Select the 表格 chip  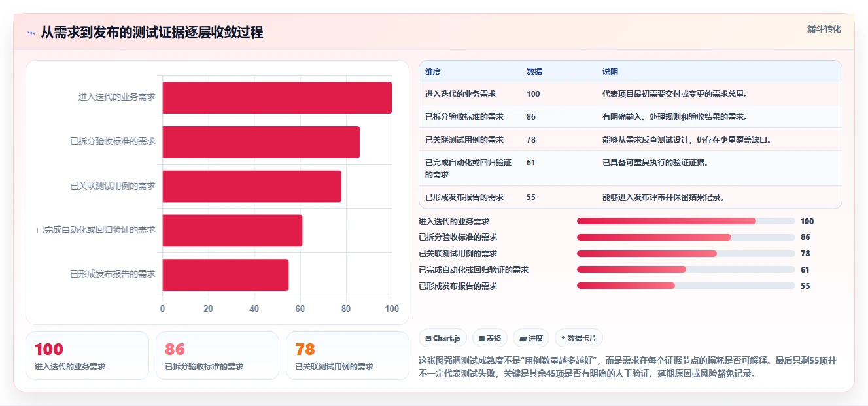tap(490, 338)
